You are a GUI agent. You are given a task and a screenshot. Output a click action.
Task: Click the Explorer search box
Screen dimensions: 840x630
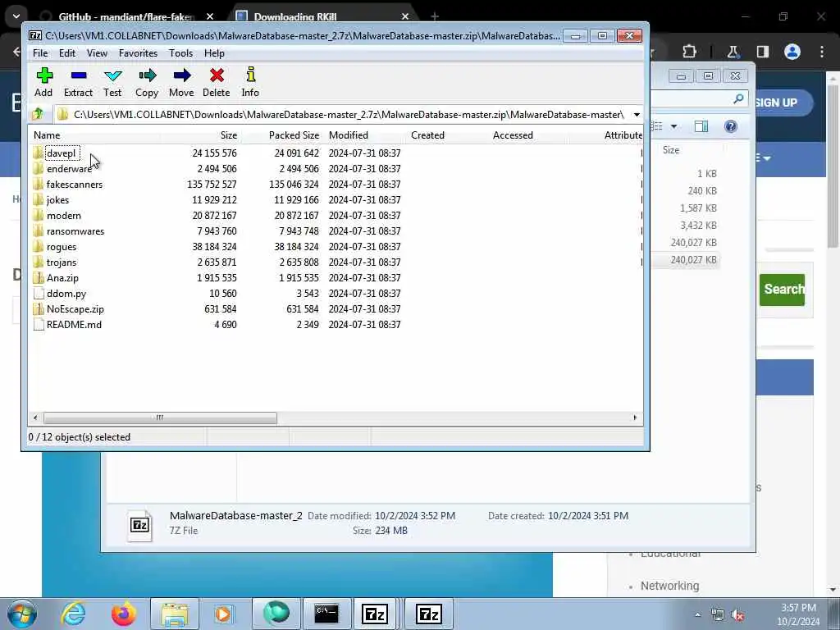point(700,98)
